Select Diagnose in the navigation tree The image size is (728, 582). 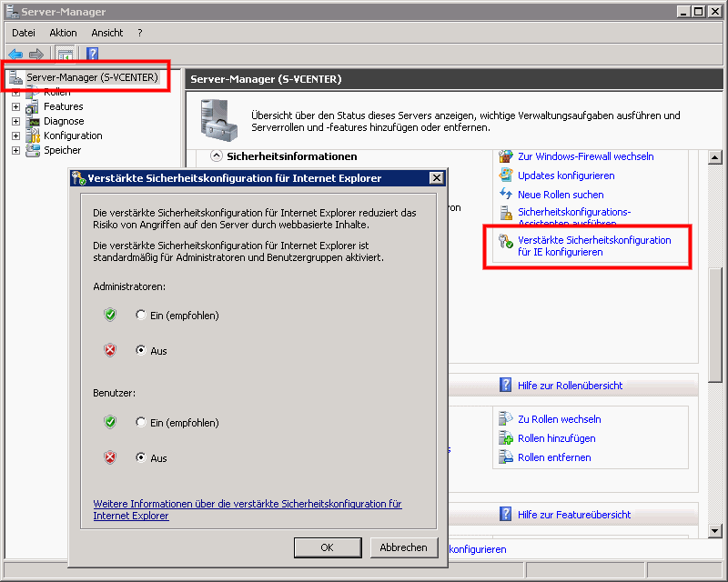(x=64, y=121)
